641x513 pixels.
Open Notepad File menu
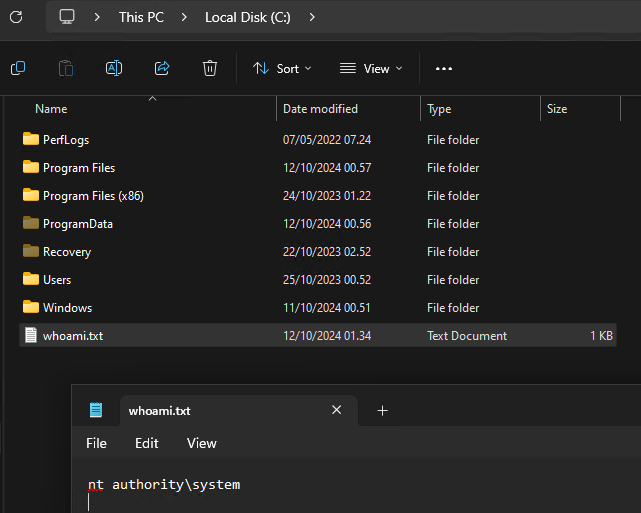[x=96, y=443]
